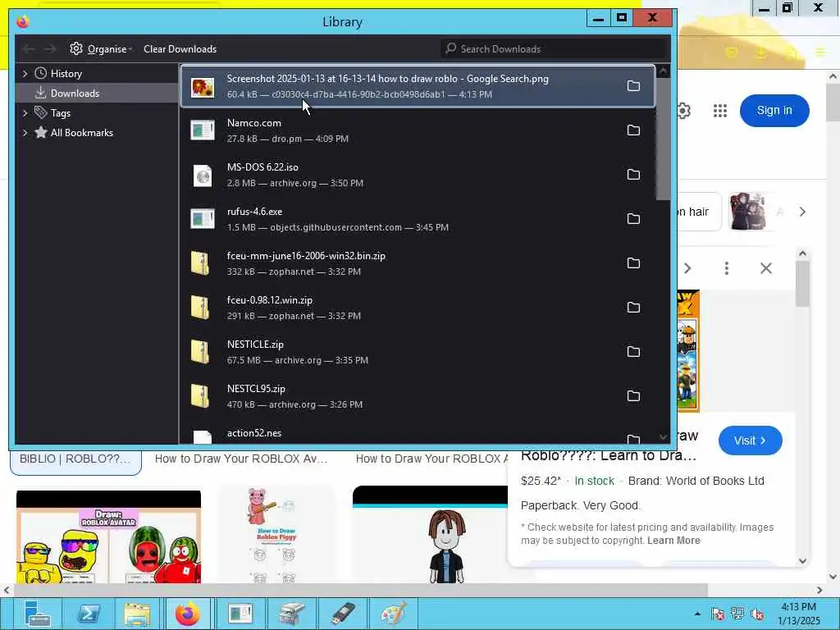840x630 pixels.
Task: Open PowerShell from the taskbar
Action: (89, 614)
